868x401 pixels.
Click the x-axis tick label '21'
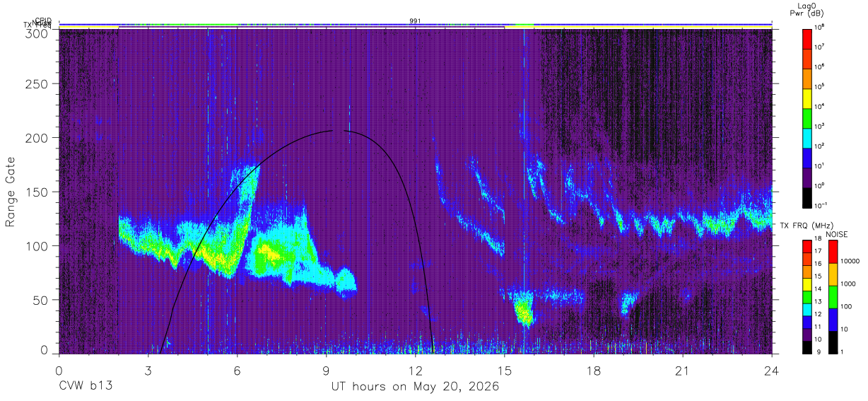[x=683, y=371]
